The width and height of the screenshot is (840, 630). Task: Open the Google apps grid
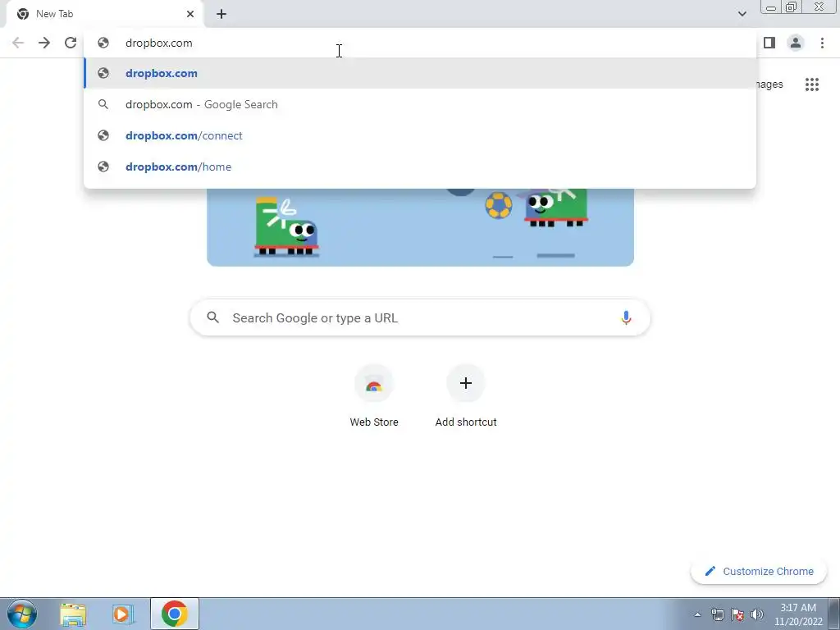[x=811, y=84]
